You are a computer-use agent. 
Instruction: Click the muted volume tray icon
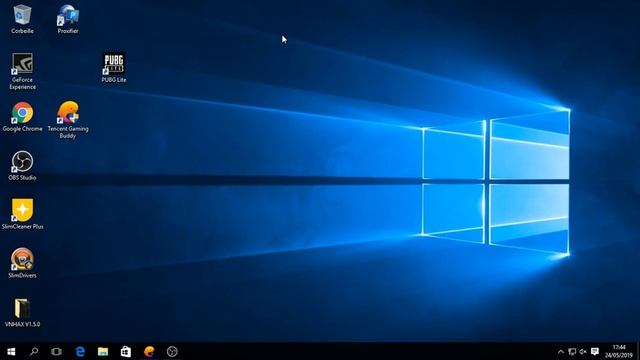click(583, 351)
